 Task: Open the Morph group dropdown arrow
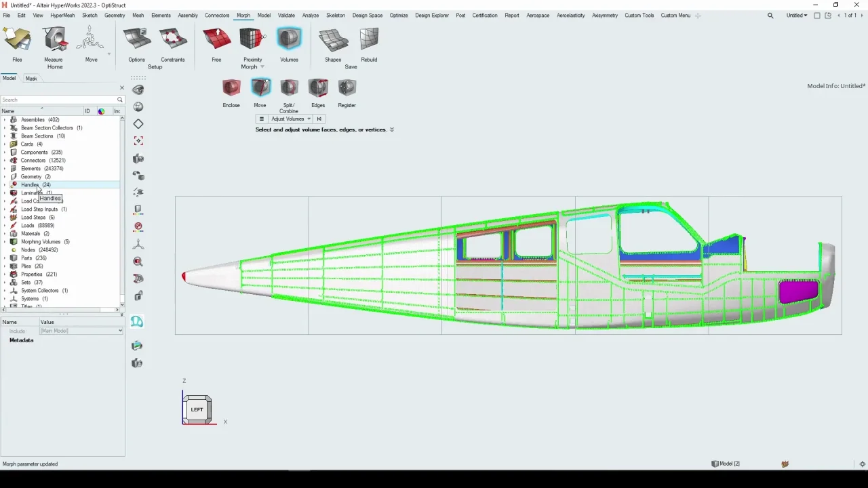pos(262,67)
